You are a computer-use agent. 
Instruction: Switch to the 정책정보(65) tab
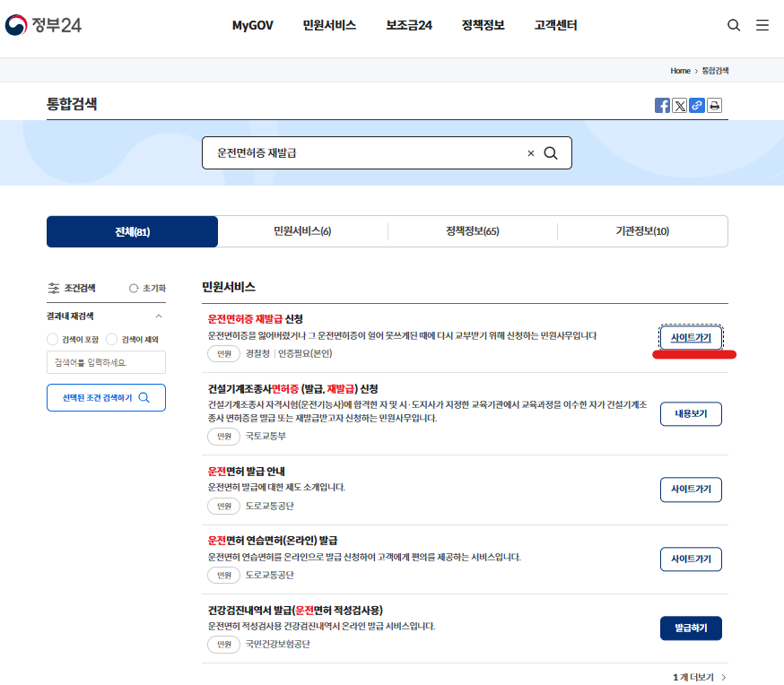click(x=473, y=231)
